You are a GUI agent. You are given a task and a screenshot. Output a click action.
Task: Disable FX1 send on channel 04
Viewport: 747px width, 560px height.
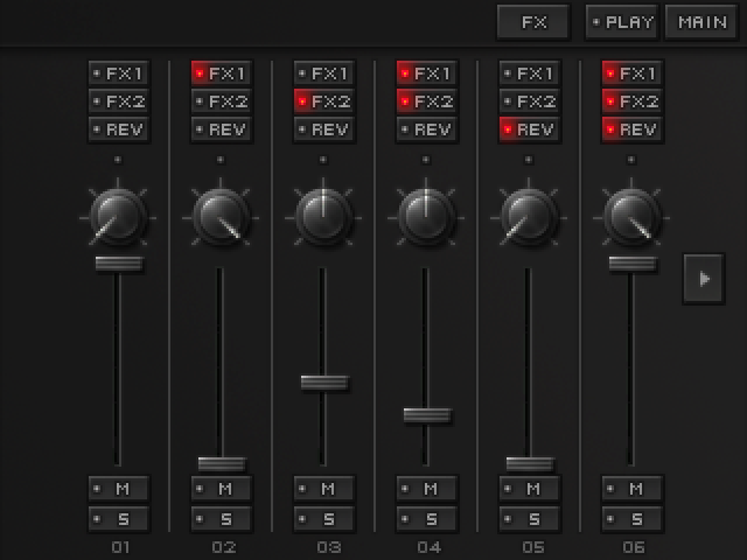(x=427, y=73)
